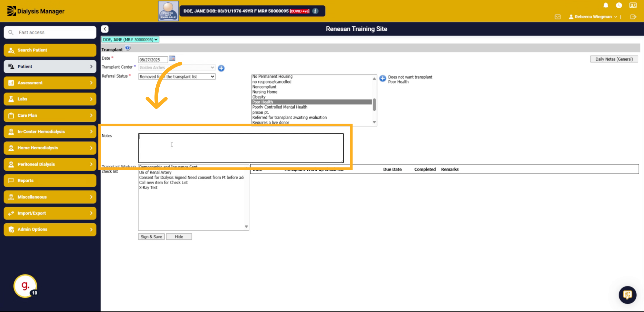Open Peritoneal Dialysis sidebar menu
This screenshot has width=644, height=312.
coord(50,164)
